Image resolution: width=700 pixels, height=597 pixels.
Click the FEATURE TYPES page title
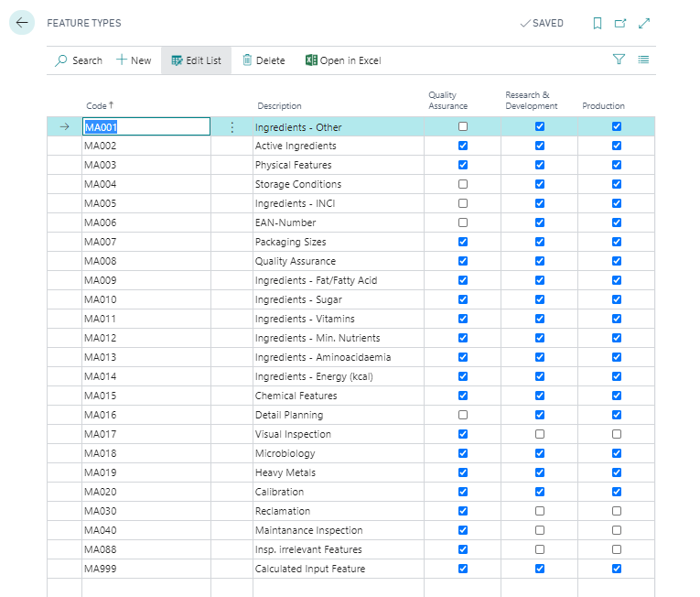(84, 23)
